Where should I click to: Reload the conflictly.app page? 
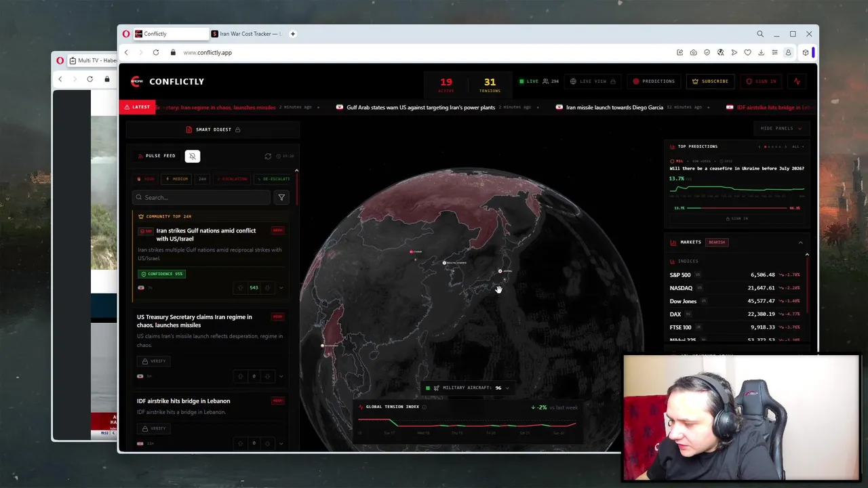[156, 52]
